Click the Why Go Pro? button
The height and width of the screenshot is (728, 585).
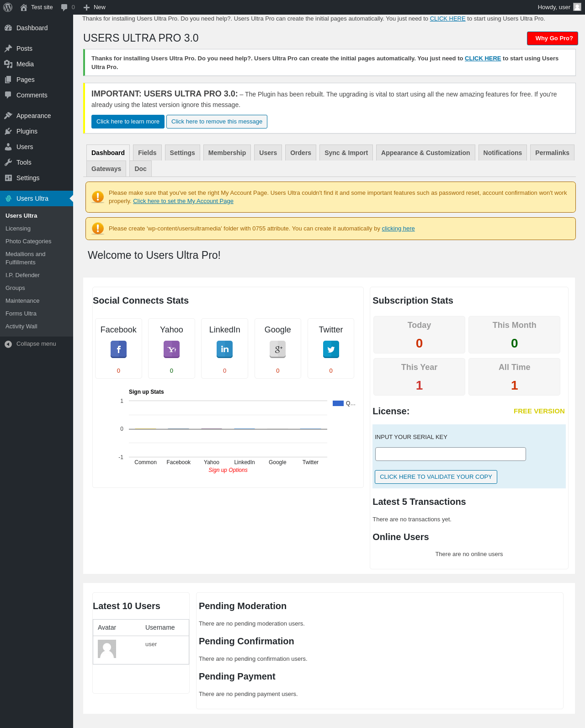tap(553, 38)
